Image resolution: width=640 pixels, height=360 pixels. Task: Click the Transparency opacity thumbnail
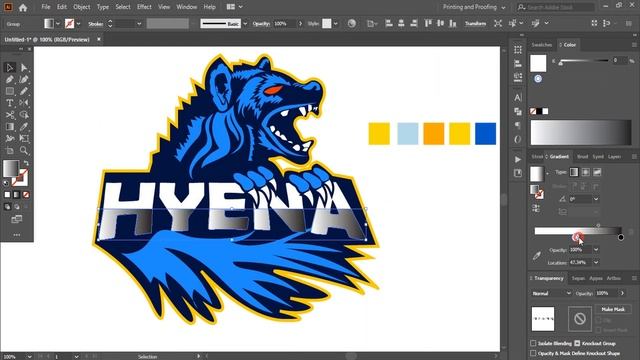click(543, 319)
